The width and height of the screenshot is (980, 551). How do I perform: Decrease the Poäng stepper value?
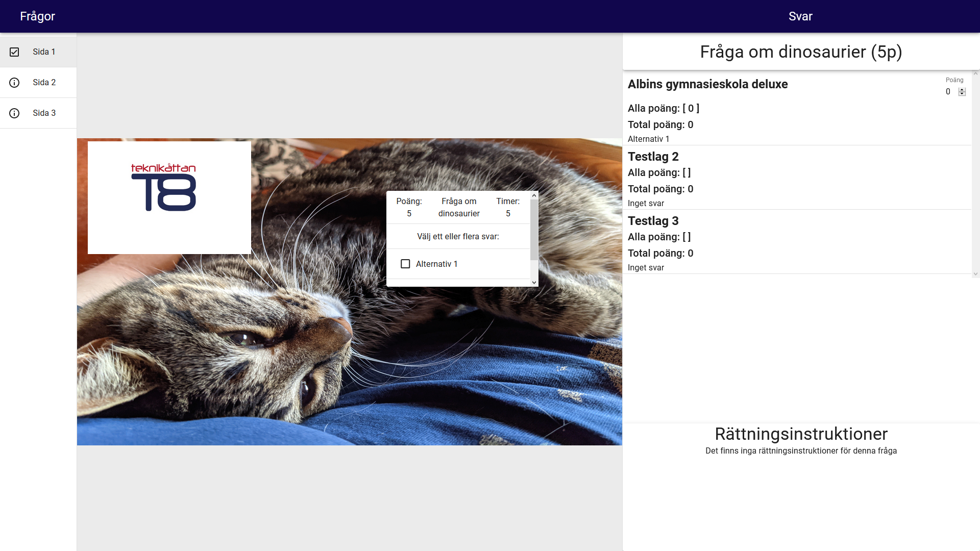pos(962,94)
